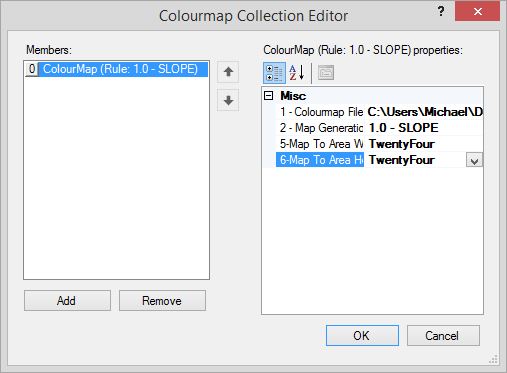Screen dimensions: 507x373
Task: Click the help question mark icon
Action: [x=441, y=11]
